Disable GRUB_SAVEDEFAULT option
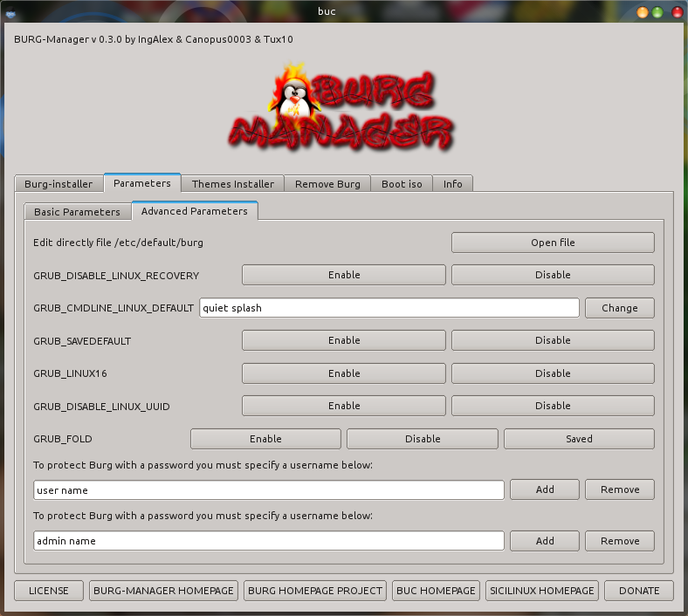 (552, 340)
